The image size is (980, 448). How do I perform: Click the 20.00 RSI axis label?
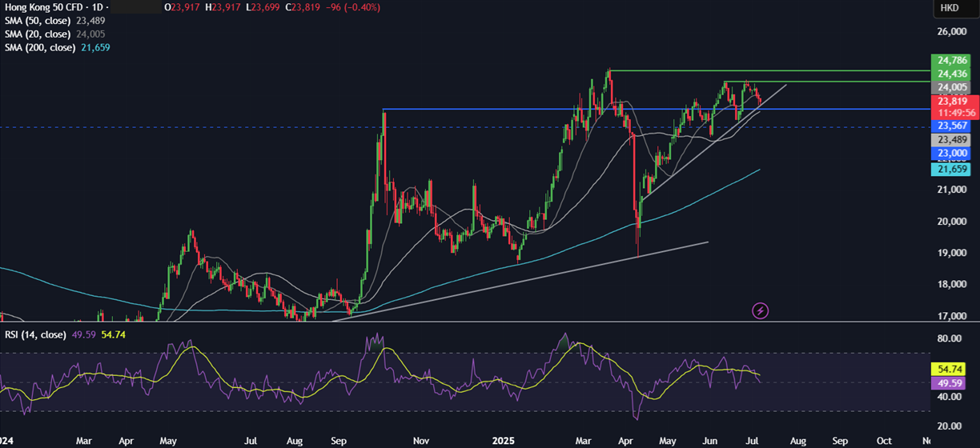(x=948, y=426)
